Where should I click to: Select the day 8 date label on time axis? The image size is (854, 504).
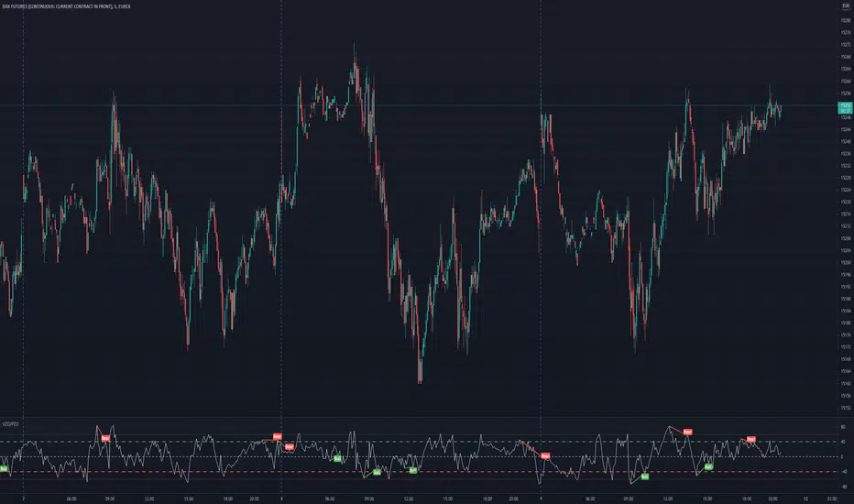281,499
